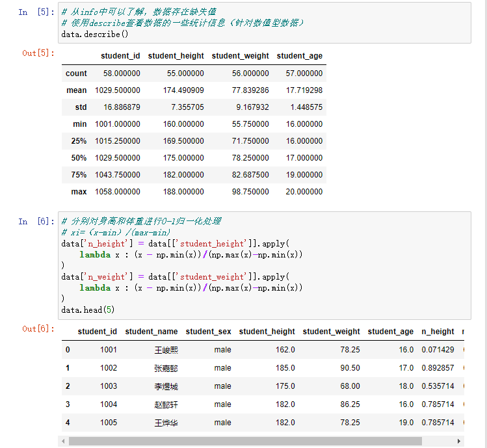Click the n_height column header
This screenshot has width=487, height=448.
(438, 332)
